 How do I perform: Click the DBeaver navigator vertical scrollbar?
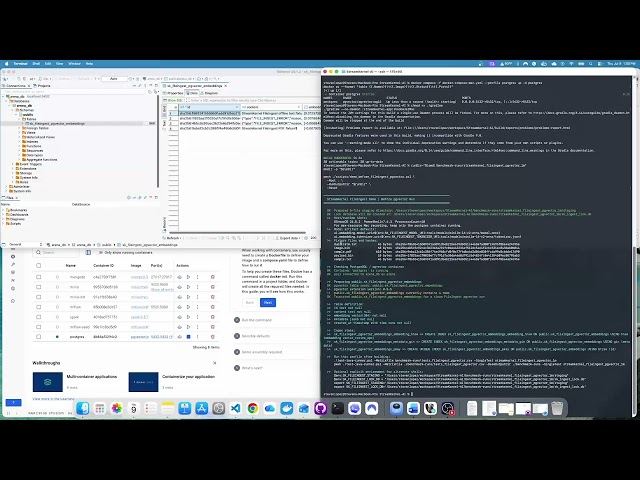point(158,141)
